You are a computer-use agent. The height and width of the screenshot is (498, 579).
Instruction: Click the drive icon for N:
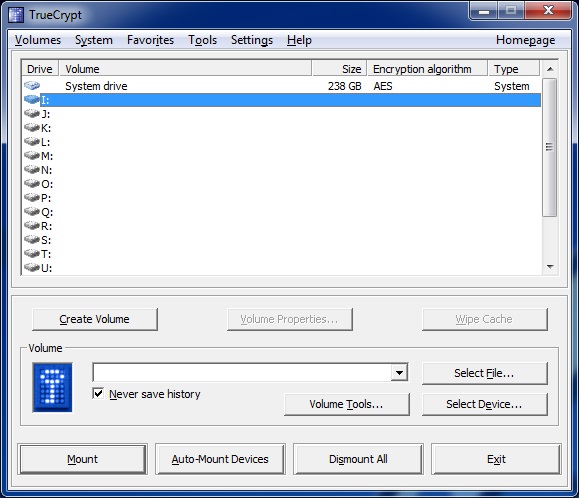tap(32, 170)
